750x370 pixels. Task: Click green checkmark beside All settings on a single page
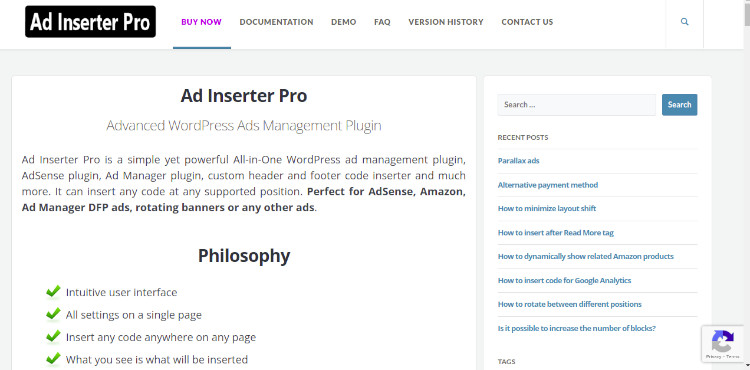[53, 314]
